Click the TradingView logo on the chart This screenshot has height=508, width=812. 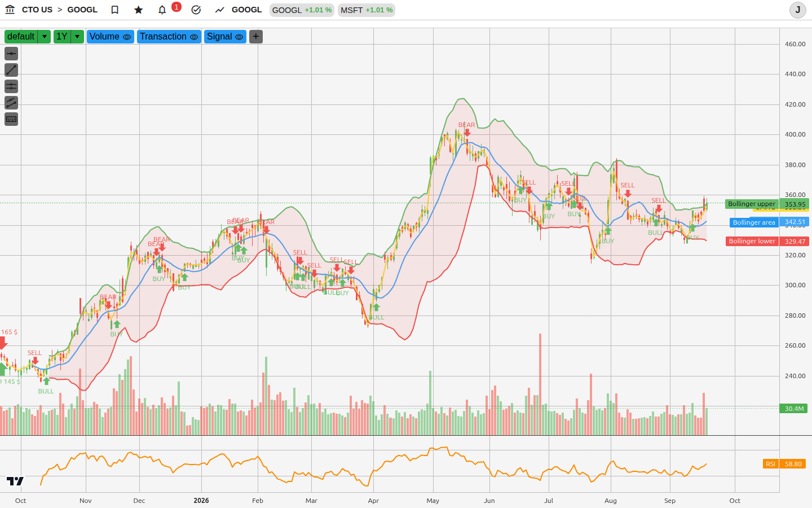point(15,481)
